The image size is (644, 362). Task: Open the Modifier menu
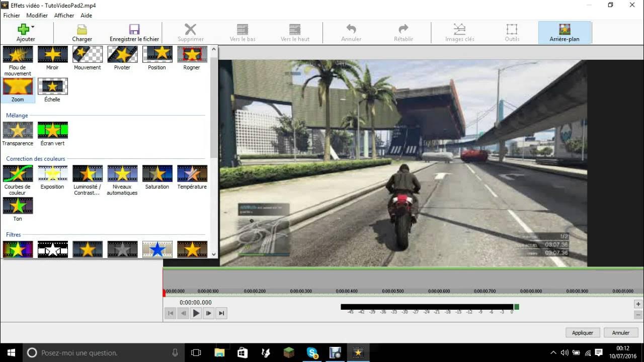(37, 16)
